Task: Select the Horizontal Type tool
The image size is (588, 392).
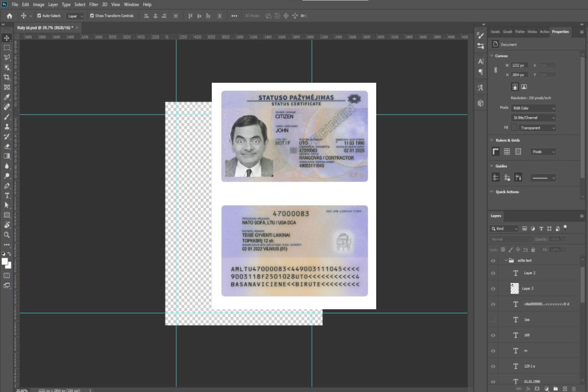Action: tap(7, 195)
